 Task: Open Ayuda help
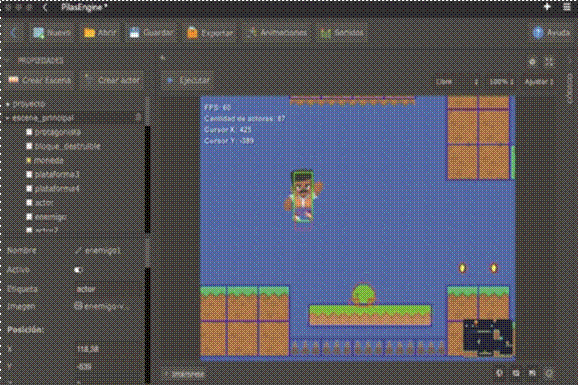point(552,33)
